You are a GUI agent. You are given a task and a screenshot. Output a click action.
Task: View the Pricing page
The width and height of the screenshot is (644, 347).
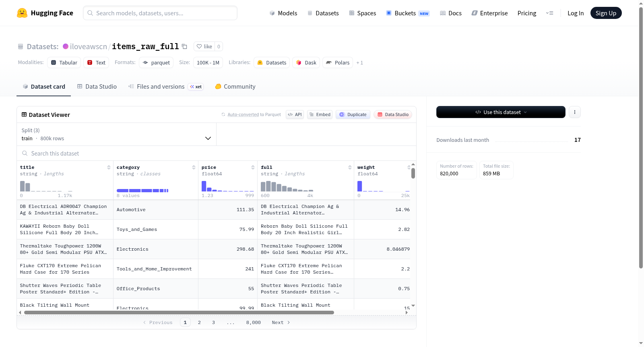point(527,13)
